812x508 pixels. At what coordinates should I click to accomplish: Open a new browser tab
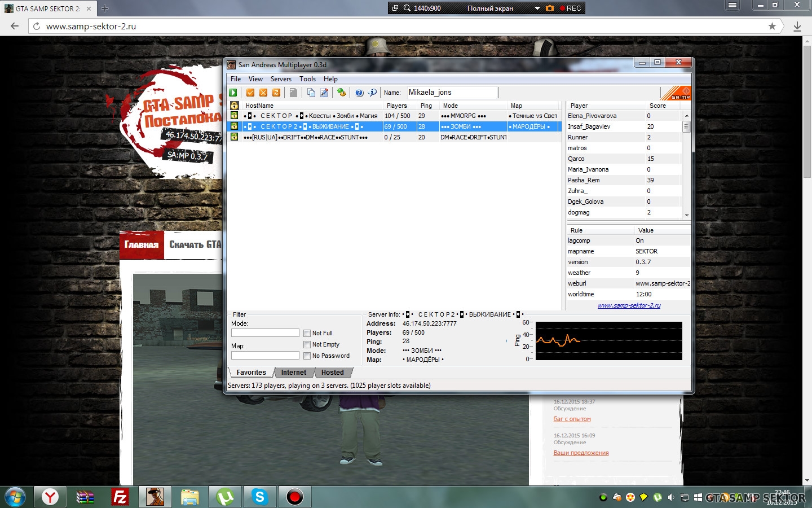click(x=105, y=8)
